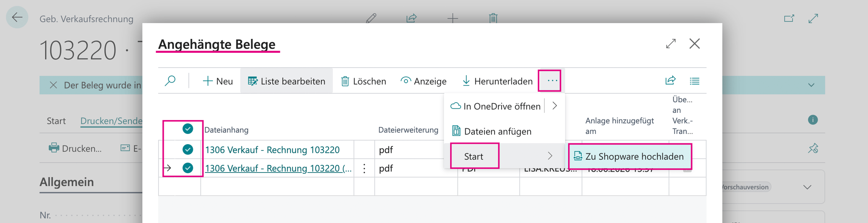This screenshot has height=223, width=868.
Task: Click Drucken... on invoice page
Action: point(75,148)
